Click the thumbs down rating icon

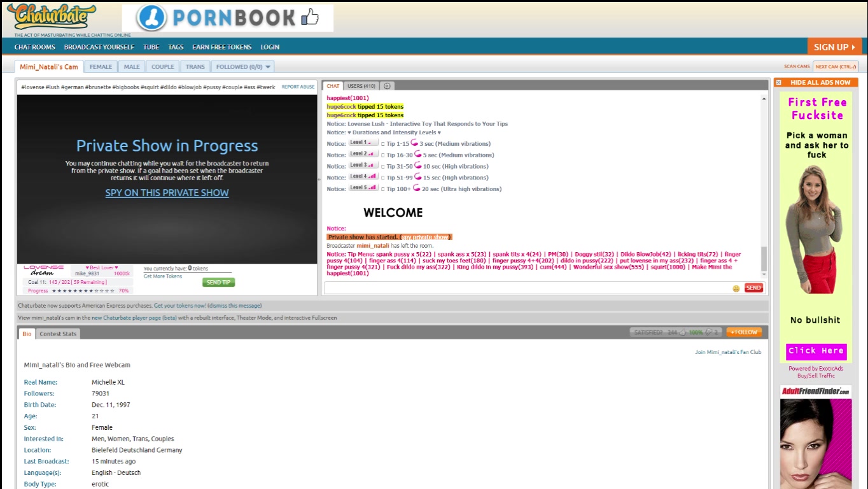[x=708, y=332]
